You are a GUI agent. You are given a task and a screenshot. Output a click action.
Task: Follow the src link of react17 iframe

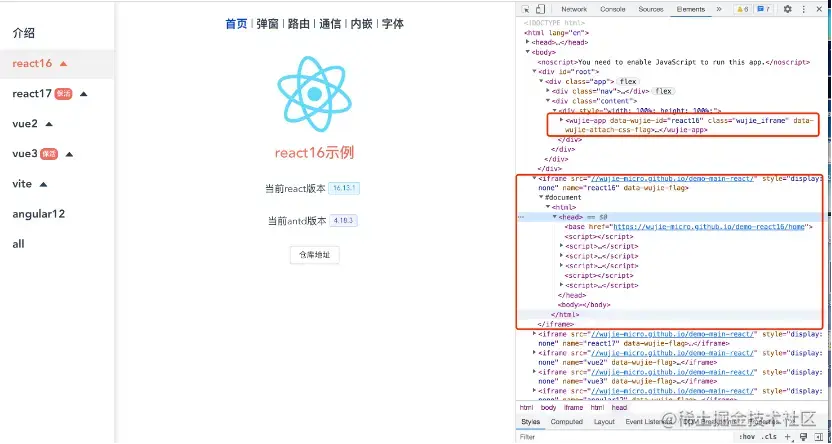coord(673,334)
